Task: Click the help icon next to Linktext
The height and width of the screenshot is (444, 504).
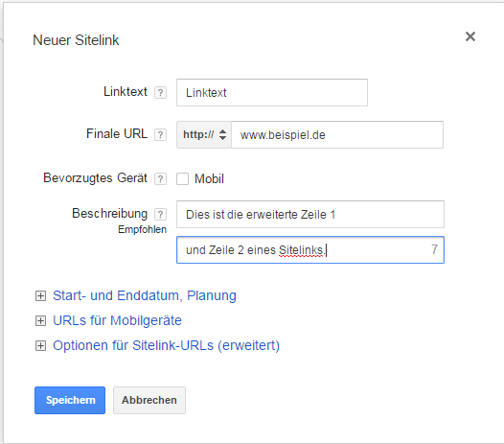Action: [x=160, y=93]
